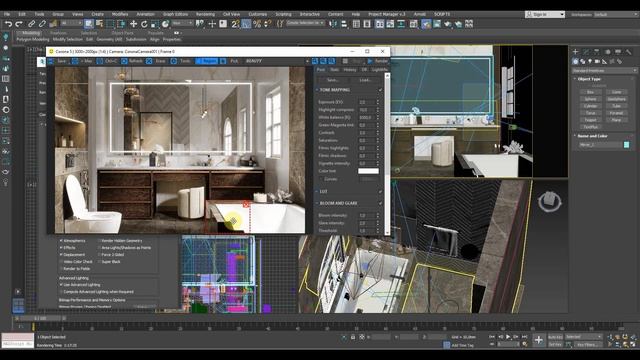Open the Graph Editors menu

pos(176,14)
